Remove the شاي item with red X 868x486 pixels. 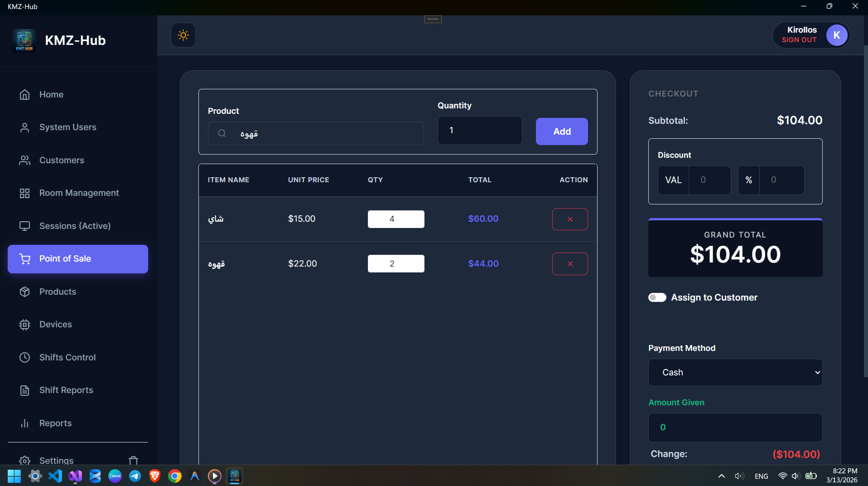click(569, 219)
